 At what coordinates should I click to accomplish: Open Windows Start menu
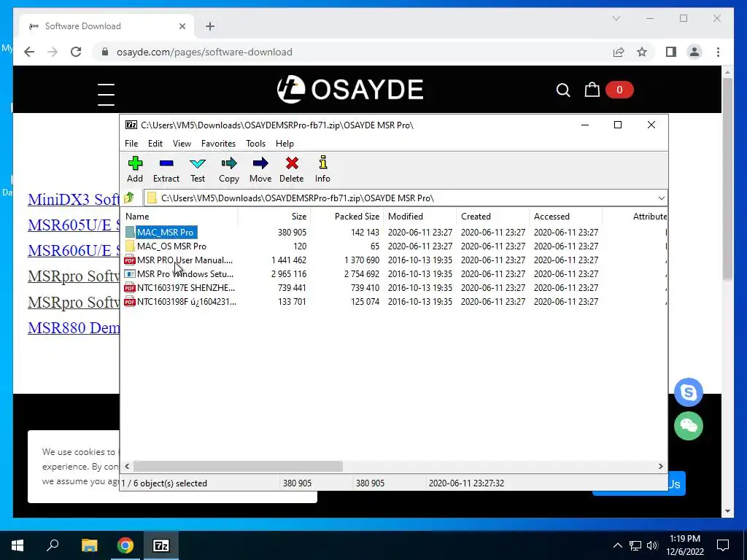[x=18, y=545]
